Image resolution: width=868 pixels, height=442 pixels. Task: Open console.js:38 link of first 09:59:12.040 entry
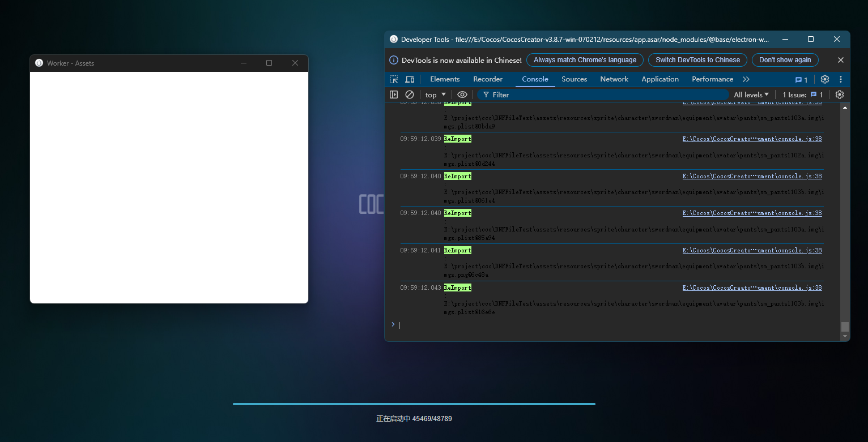point(752,176)
